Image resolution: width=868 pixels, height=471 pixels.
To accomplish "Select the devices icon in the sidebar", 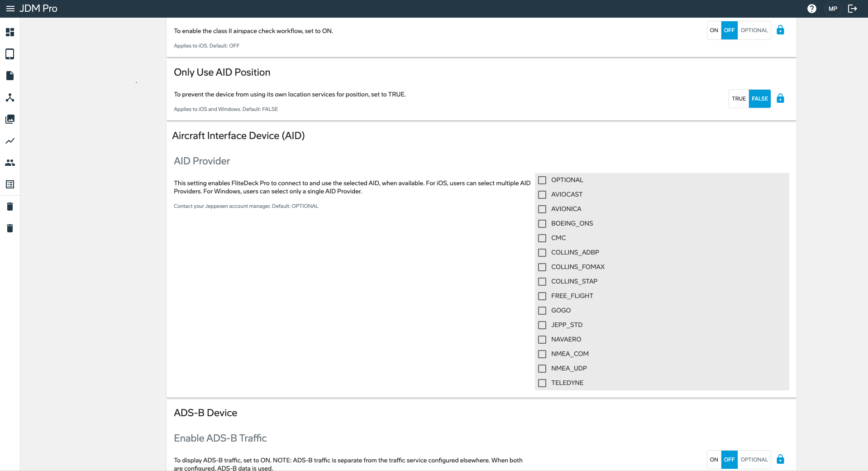I will point(10,54).
